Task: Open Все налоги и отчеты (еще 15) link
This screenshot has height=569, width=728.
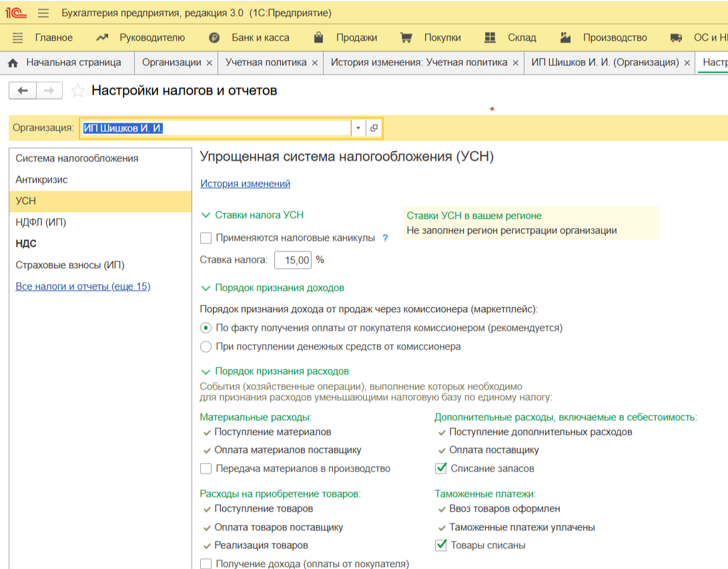Action: tap(83, 286)
